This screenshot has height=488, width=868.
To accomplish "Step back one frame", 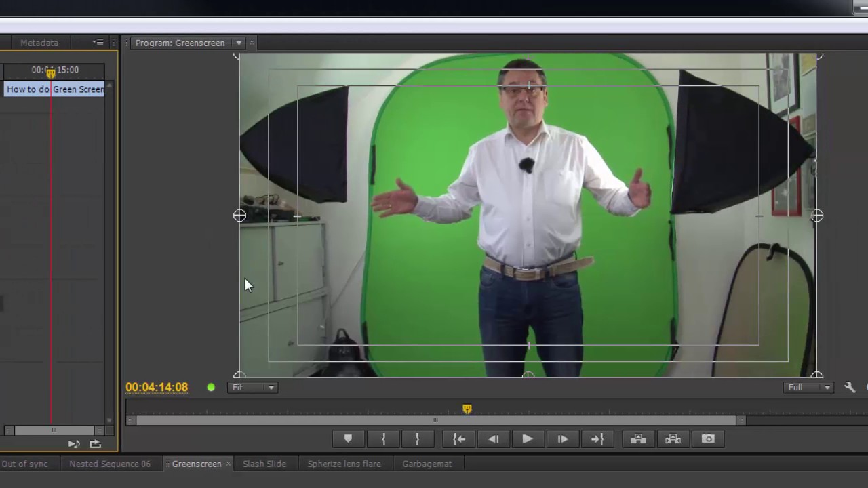I will [494, 439].
